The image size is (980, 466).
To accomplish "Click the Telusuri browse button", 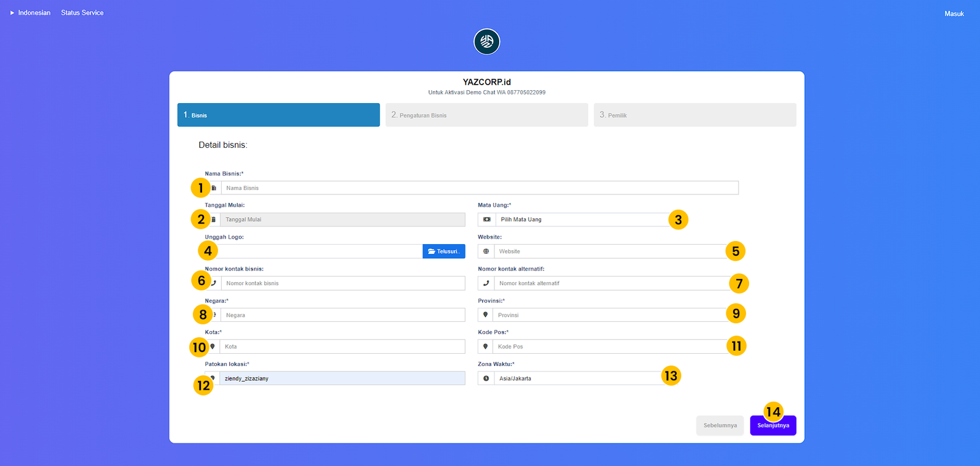I will click(x=444, y=251).
